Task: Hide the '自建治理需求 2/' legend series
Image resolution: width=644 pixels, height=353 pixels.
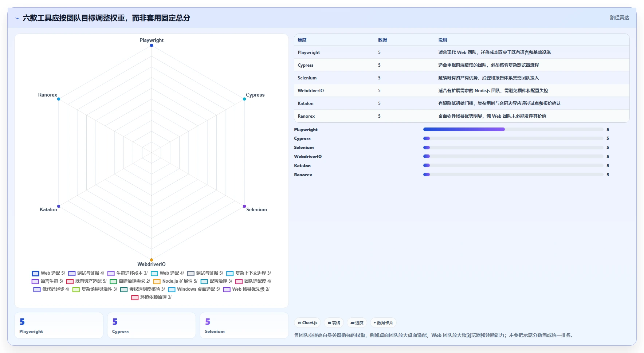Action: coord(130,281)
